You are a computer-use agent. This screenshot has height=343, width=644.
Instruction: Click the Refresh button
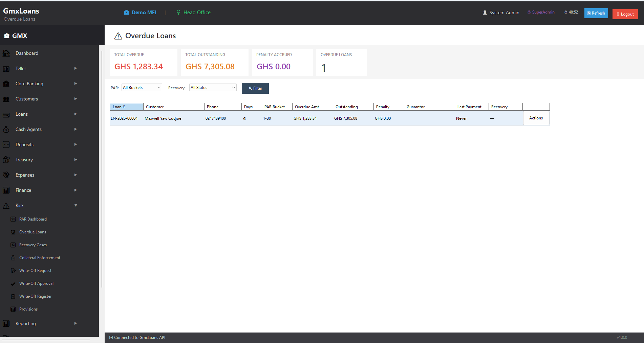pyautogui.click(x=596, y=13)
